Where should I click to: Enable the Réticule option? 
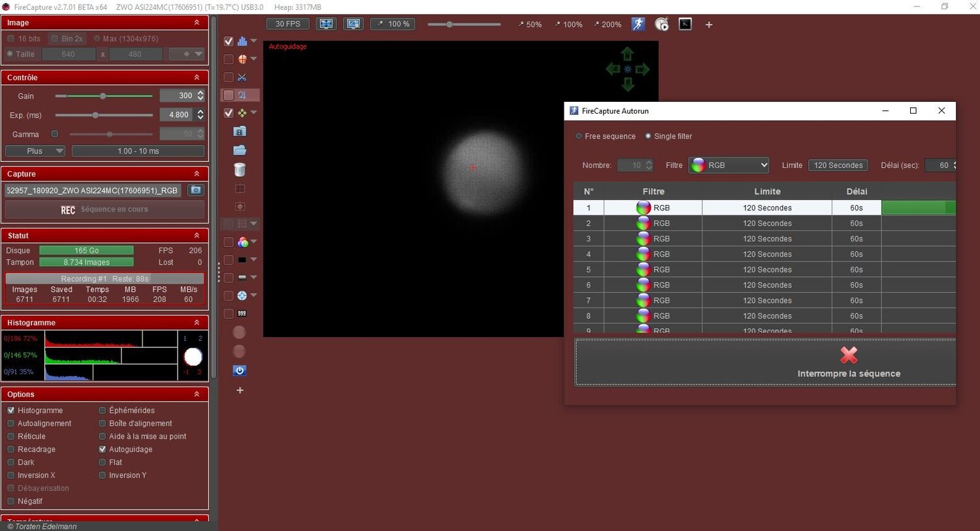[x=11, y=436]
